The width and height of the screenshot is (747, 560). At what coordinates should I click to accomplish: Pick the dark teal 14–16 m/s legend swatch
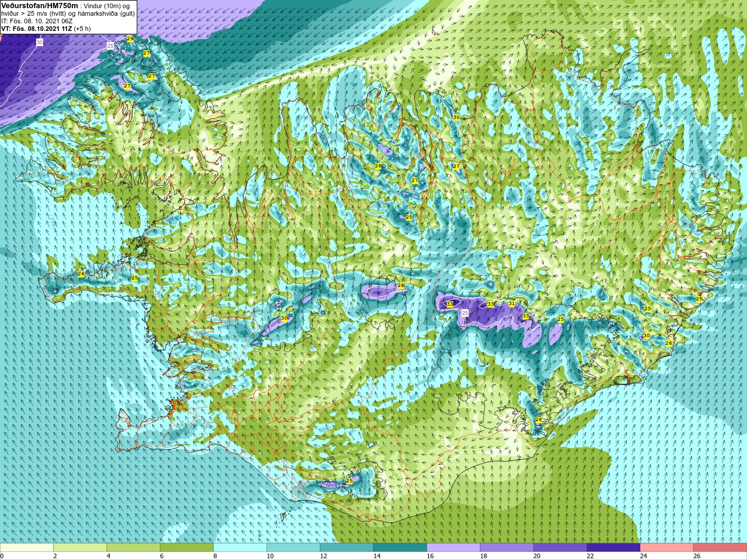400,548
